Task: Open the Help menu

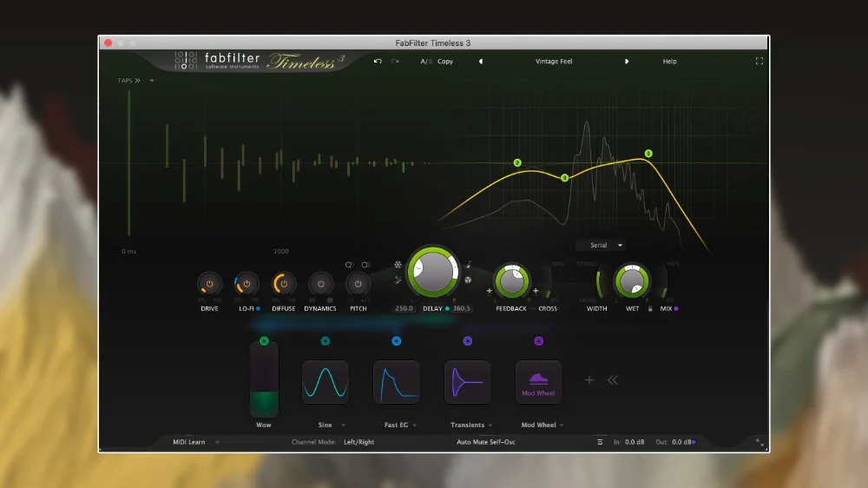Action: [670, 62]
